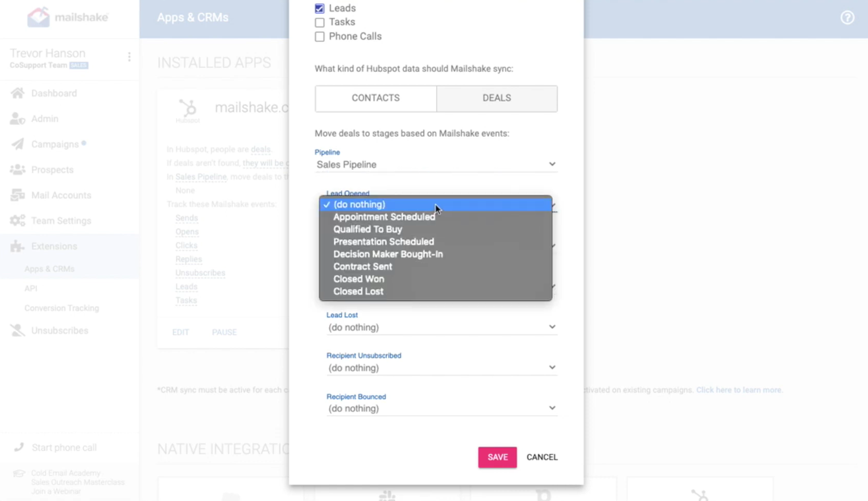Open the Sales Pipeline dropdown
Screen dimensions: 868x501
[436, 164]
